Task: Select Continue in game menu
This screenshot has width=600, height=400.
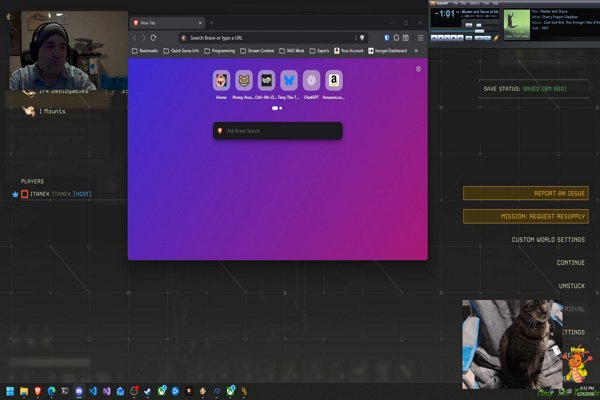Action: point(570,263)
